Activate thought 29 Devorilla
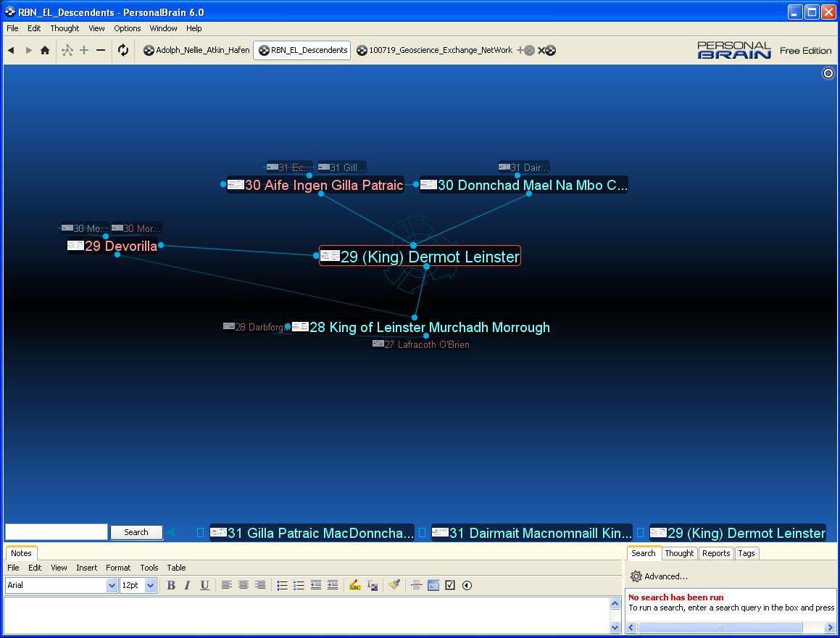This screenshot has width=840, height=638. coord(112,246)
